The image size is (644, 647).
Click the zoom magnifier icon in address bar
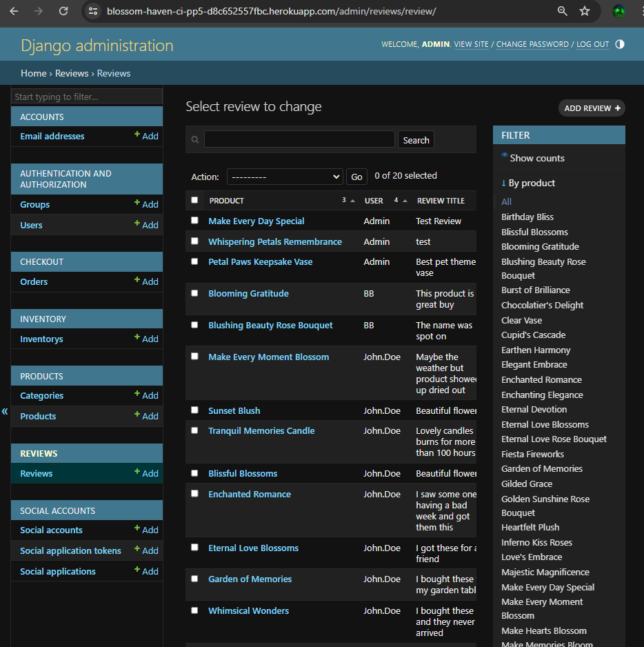coord(563,11)
